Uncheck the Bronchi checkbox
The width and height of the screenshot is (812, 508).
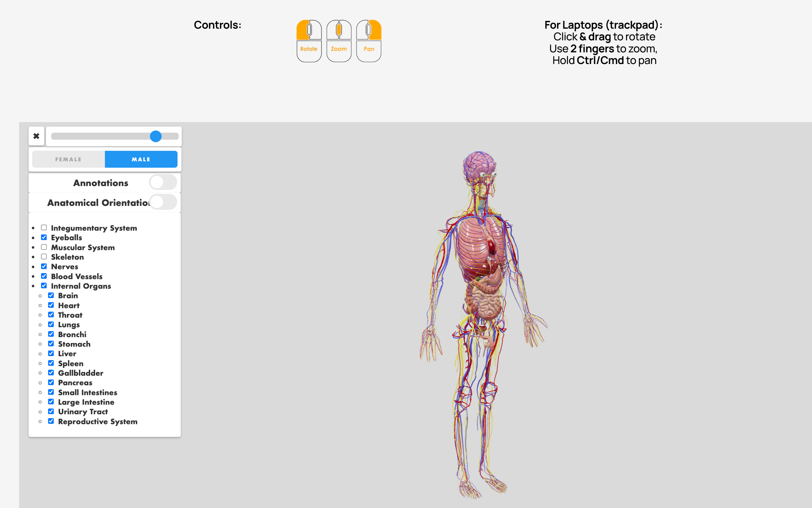51,334
